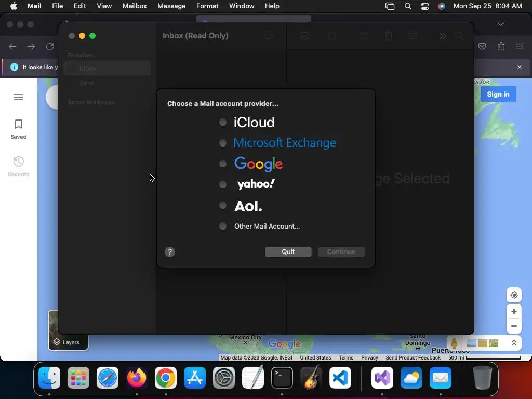
Task: Open the View menu
Action: point(104,6)
